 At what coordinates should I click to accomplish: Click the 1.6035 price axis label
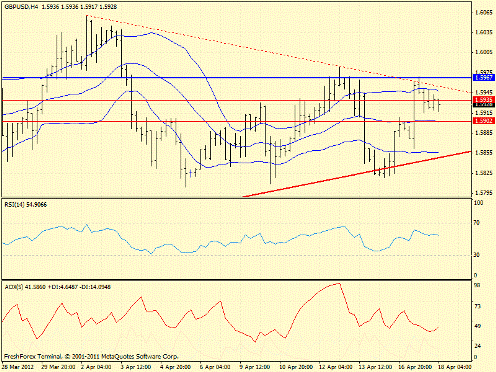483,32
